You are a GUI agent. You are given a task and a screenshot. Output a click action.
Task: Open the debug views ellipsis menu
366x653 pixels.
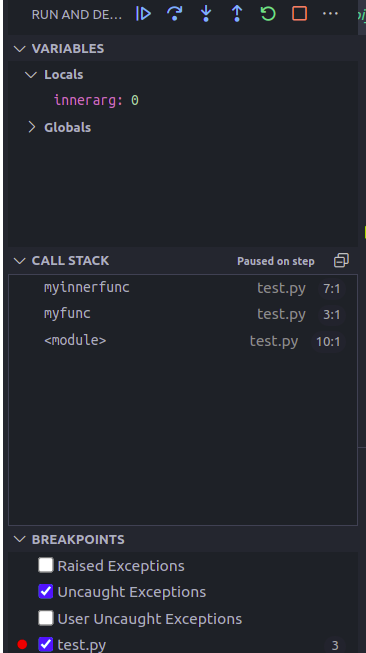pos(331,14)
